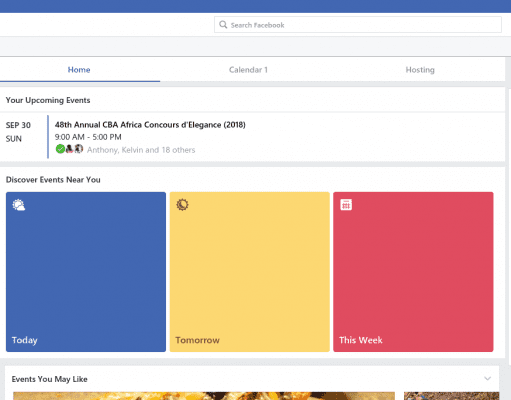Viewport: 511px width, 400px height.
Task: Click the green checkmark going icon
Action: (60, 149)
